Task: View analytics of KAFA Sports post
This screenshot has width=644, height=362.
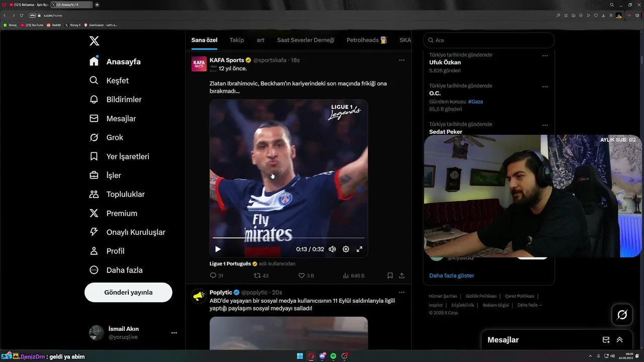Action: click(353, 276)
